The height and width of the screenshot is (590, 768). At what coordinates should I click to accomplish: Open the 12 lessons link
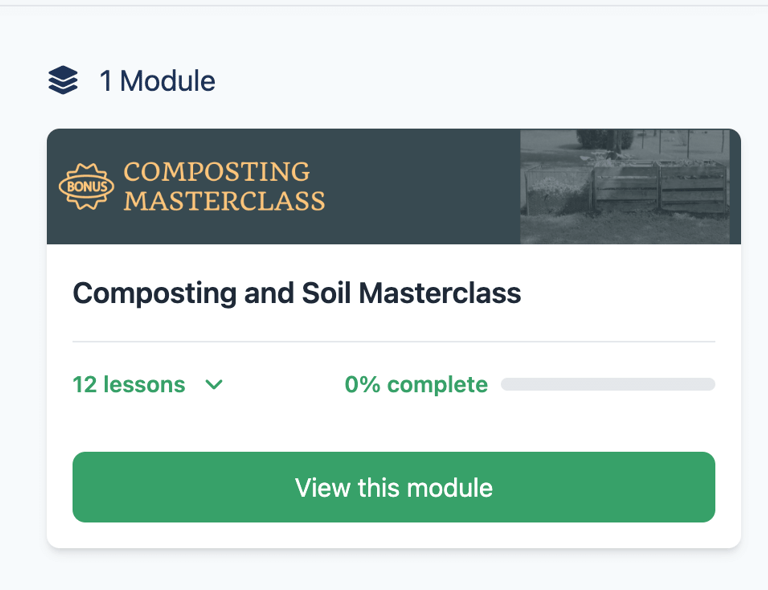click(129, 385)
